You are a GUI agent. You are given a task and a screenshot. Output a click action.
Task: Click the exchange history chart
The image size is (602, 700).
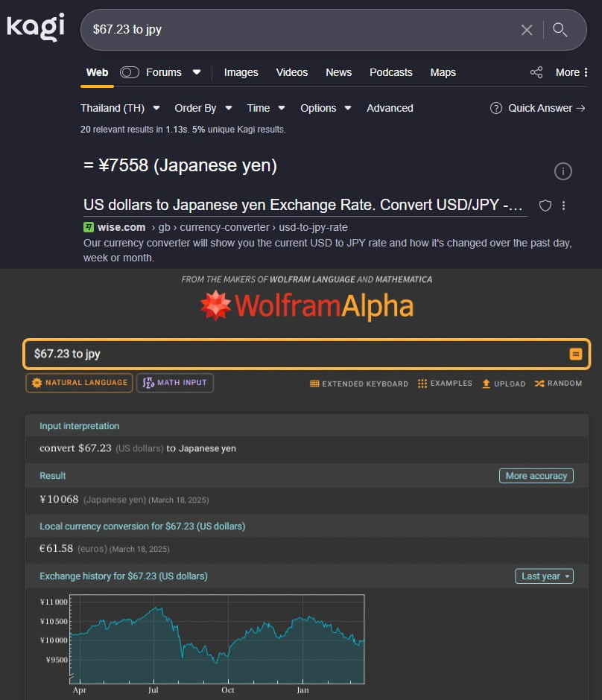(218, 639)
